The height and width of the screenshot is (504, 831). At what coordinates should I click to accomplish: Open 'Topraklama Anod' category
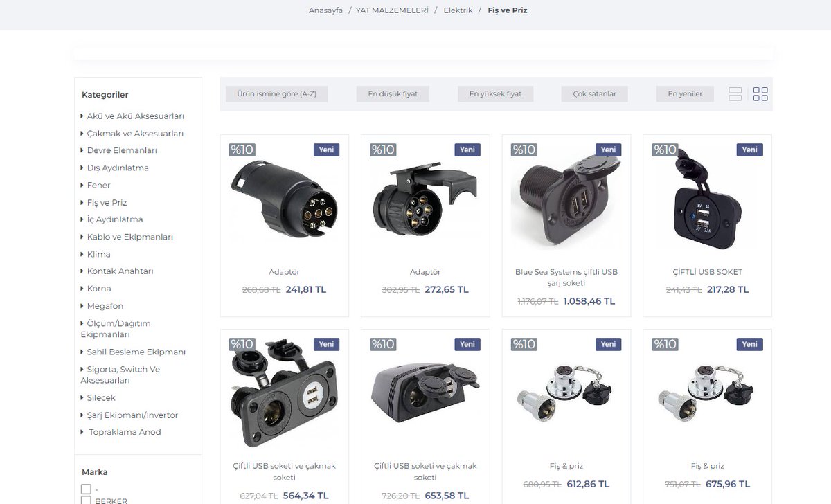click(x=125, y=432)
